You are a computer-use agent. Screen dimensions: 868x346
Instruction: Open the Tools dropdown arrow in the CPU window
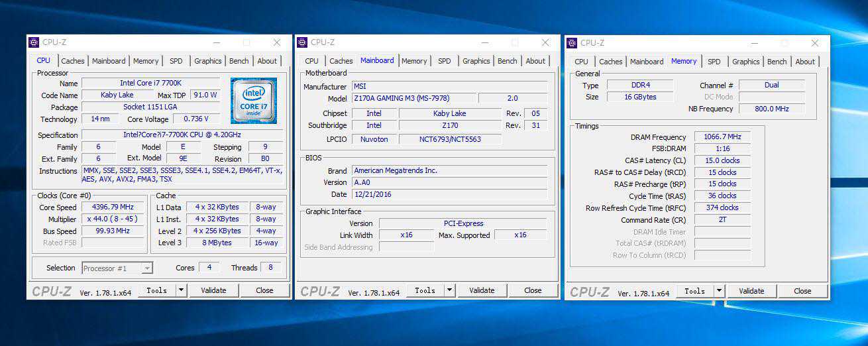181,290
